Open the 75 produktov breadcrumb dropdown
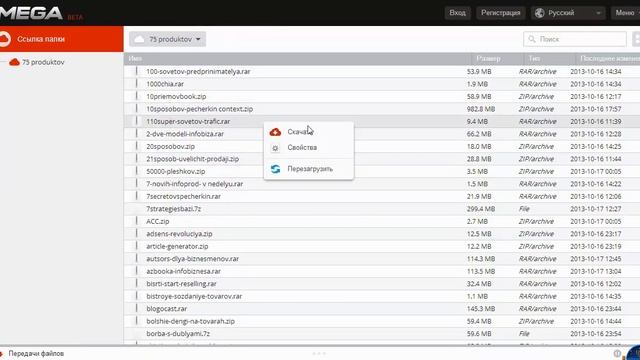Screen dimensions: 640x360 [167, 39]
